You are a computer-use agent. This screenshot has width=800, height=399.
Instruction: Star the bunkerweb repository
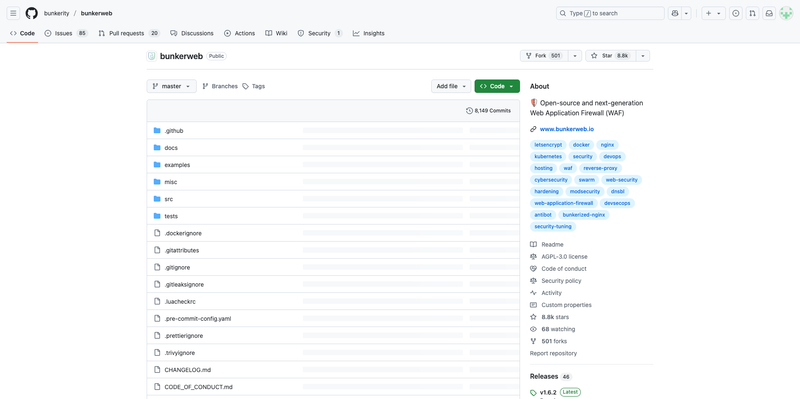(611, 56)
